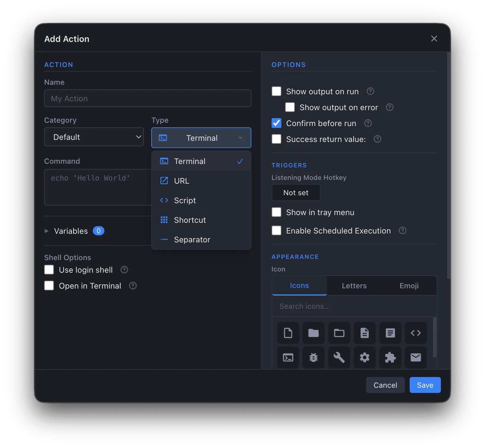
Task: Enable Show in tray menu
Action: pos(276,212)
